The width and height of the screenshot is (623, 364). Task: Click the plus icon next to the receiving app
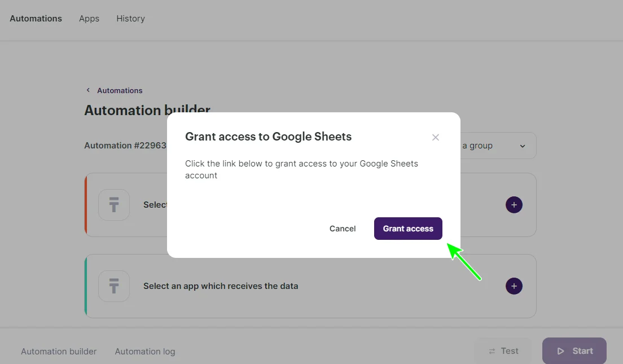[514, 286]
